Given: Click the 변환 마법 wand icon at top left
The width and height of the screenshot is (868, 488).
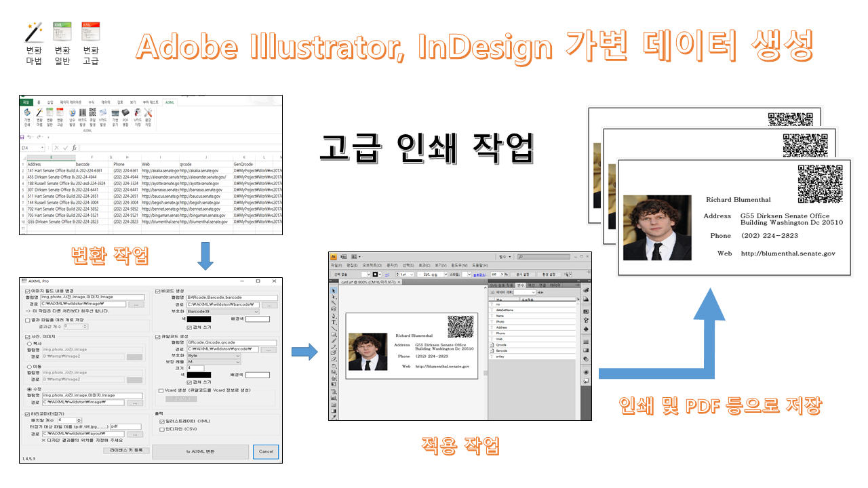Looking at the screenshot, I should (33, 33).
